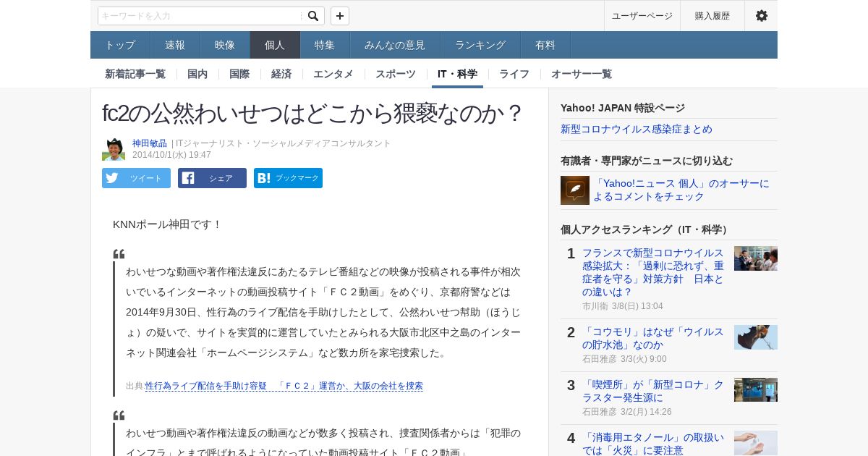Open 国際 sub-category
The image size is (868, 456).
tap(239, 74)
